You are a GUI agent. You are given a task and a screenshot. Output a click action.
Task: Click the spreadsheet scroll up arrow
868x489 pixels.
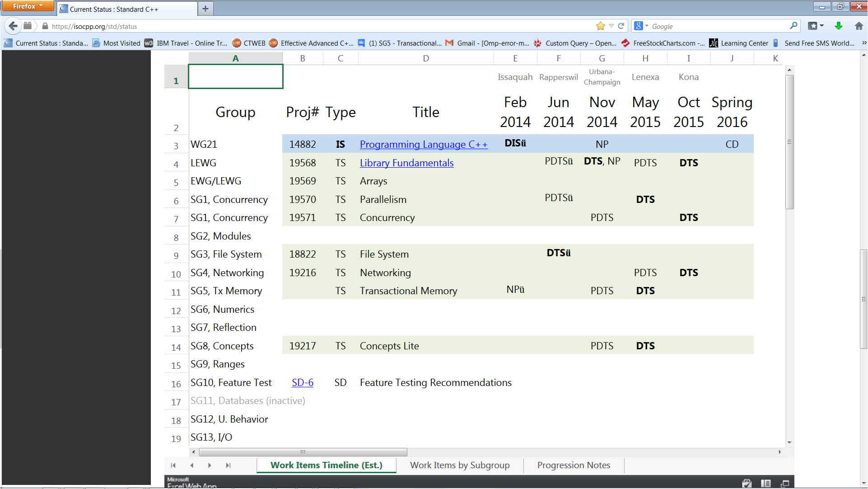tap(789, 70)
